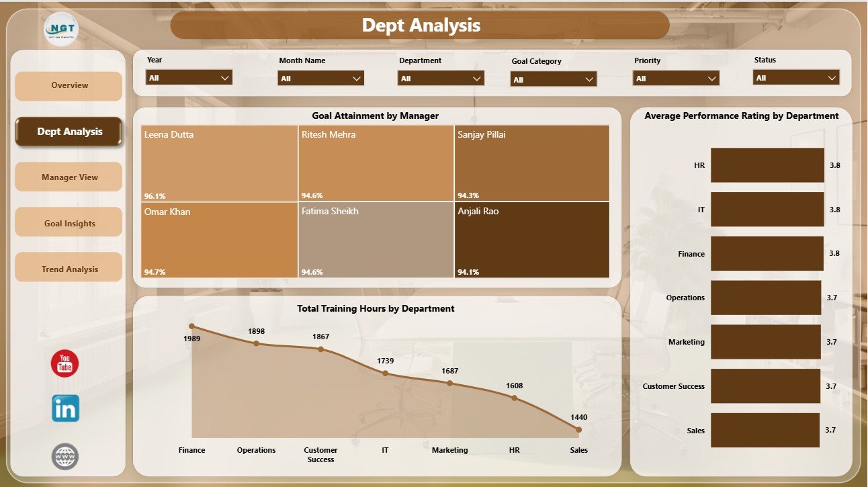Select Ritesh Mehra treemap tile

[x=376, y=163]
